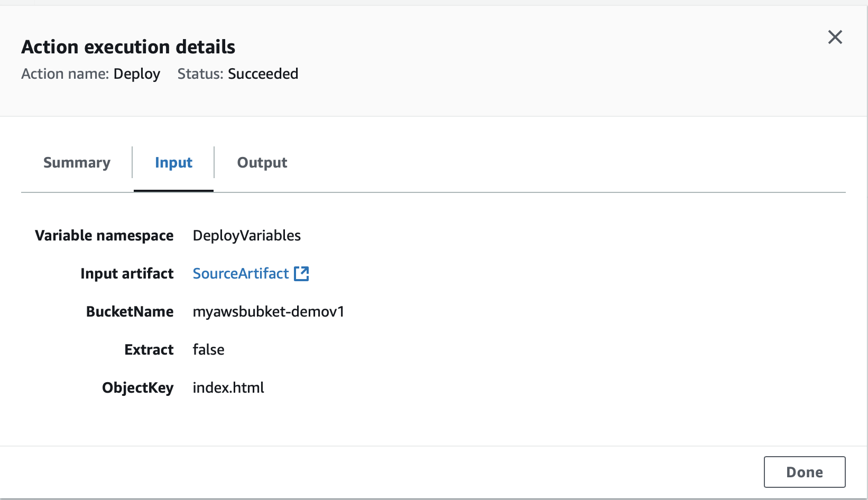This screenshot has width=868, height=500.
Task: Click the Input artifact label
Action: coord(127,274)
